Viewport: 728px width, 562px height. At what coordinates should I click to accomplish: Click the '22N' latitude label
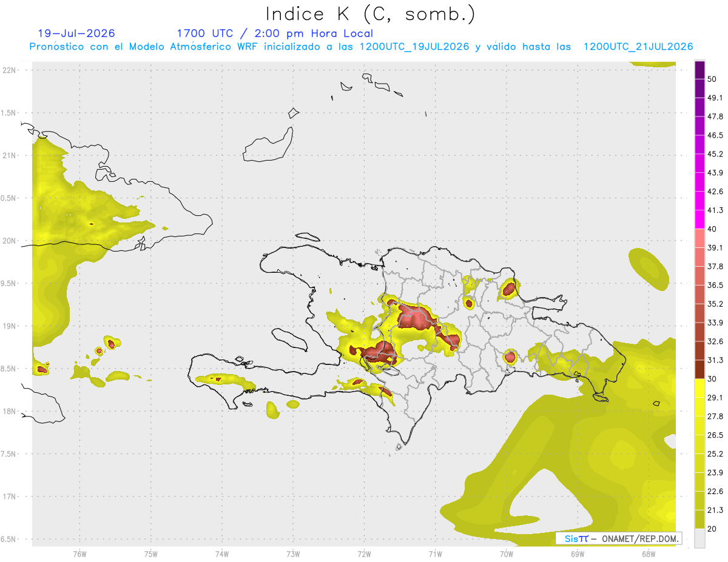point(10,70)
